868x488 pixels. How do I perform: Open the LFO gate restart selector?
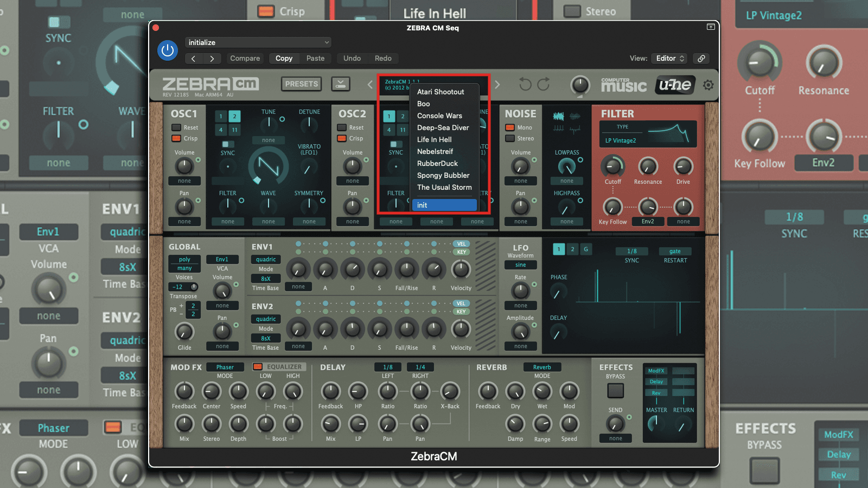coord(675,251)
